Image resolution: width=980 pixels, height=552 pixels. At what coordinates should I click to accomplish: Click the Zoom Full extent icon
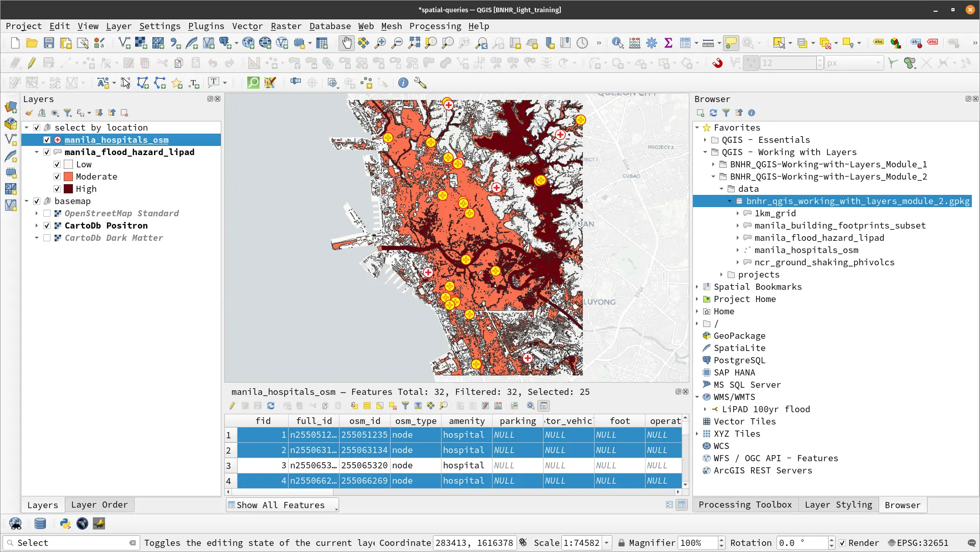click(x=414, y=43)
